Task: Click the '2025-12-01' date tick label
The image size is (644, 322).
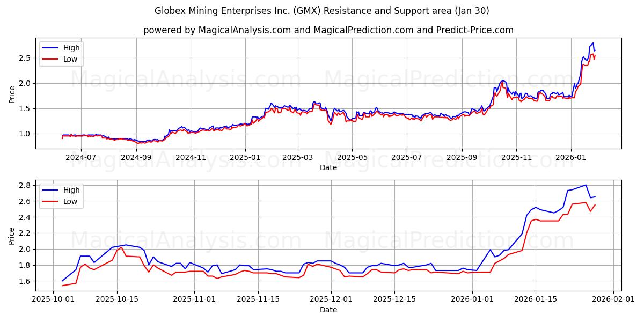Action: pos(331,300)
